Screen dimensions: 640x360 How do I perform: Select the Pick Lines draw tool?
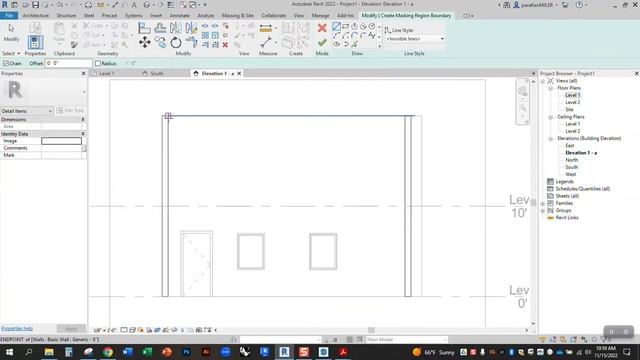click(354, 44)
